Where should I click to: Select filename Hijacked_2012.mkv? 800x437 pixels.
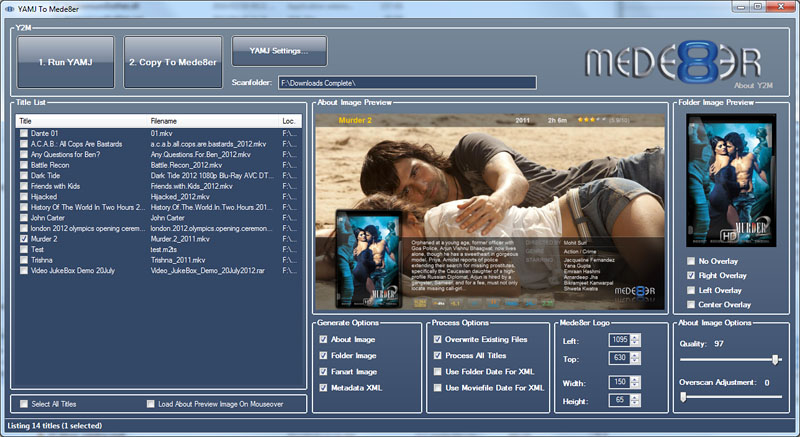(x=180, y=197)
